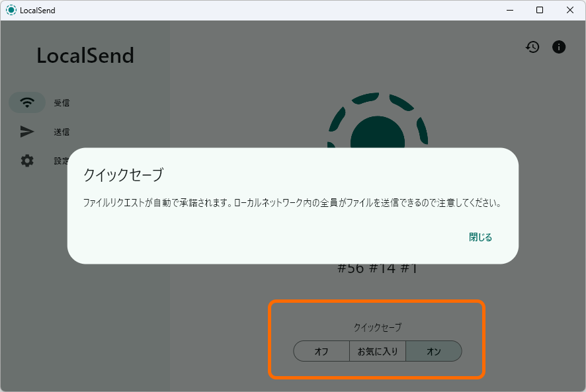Maximize the LocalSend window
This screenshot has width=586, height=392.
click(x=540, y=10)
